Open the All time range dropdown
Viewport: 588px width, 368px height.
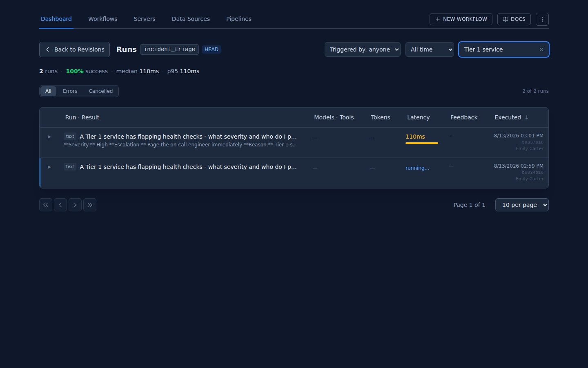(x=430, y=49)
